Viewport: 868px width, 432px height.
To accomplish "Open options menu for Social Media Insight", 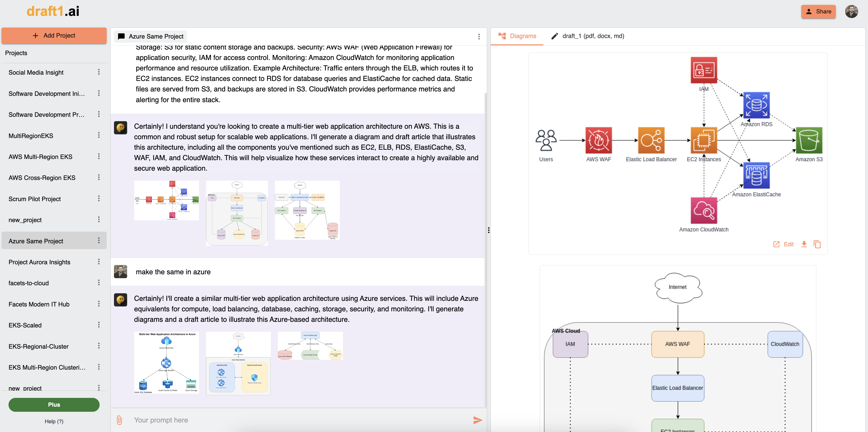I will [x=99, y=72].
